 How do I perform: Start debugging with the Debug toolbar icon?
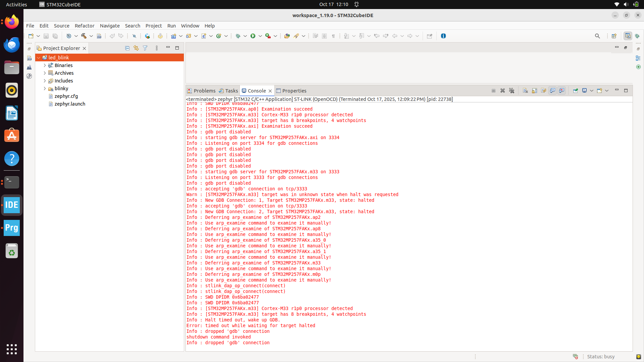(238, 36)
